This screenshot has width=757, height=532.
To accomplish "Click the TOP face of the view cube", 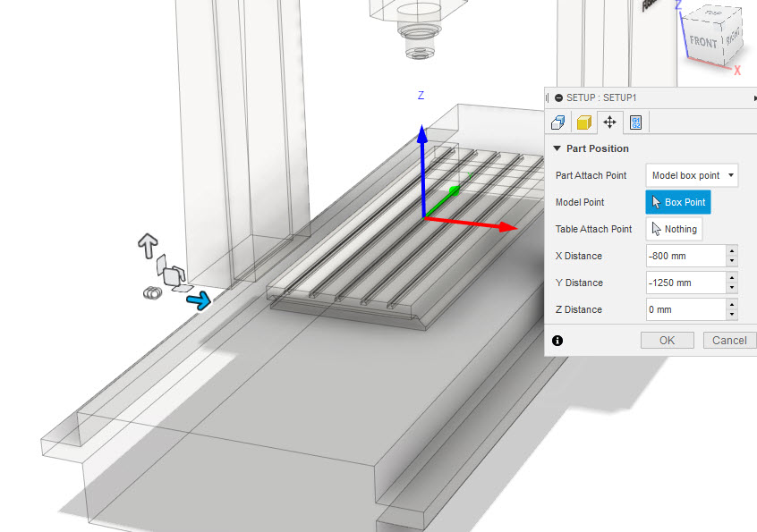I will [712, 13].
